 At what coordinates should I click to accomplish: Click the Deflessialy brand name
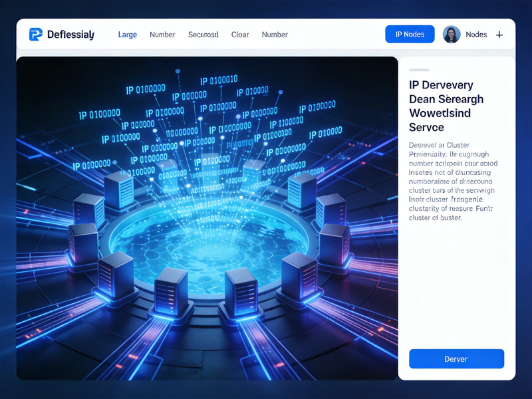point(70,35)
